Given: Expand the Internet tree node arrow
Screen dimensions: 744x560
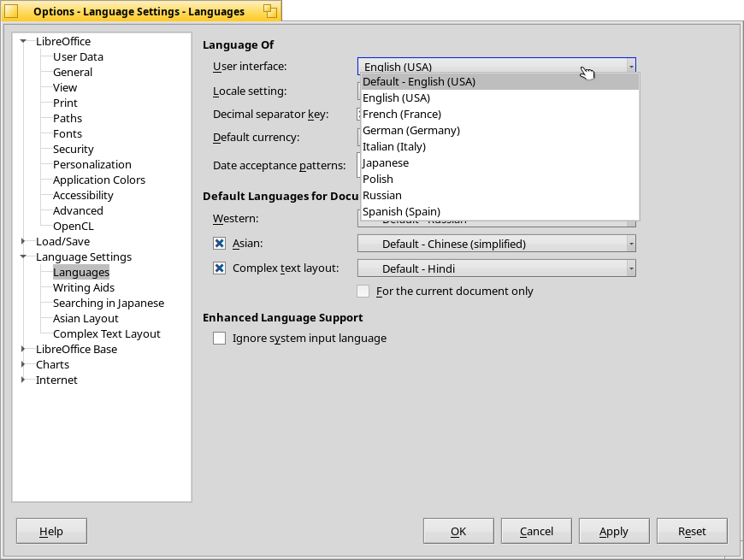Looking at the screenshot, I should [x=23, y=380].
